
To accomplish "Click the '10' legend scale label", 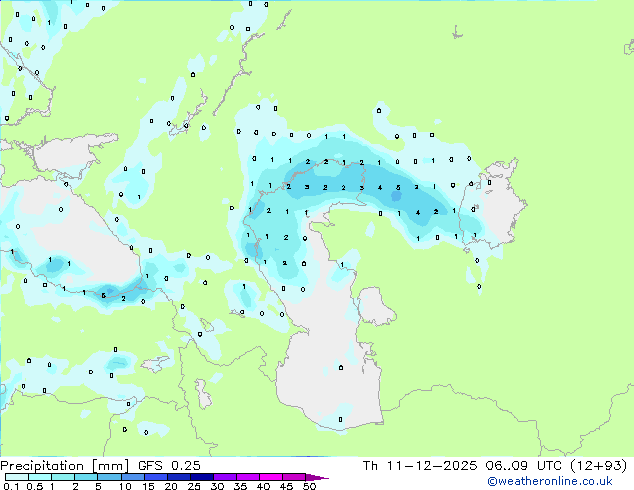I will [125, 486].
